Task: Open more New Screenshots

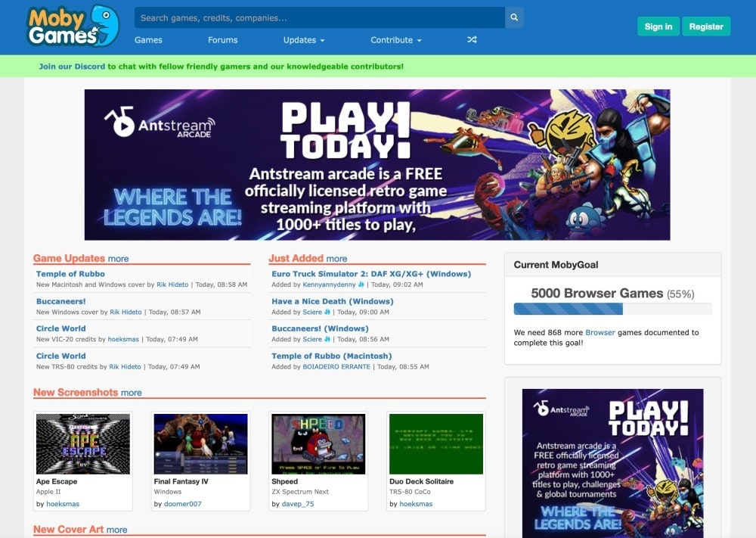Action: tap(131, 393)
